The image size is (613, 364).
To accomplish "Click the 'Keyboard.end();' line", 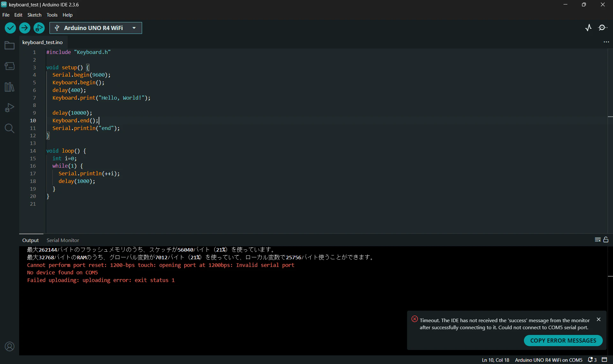I will coord(75,120).
